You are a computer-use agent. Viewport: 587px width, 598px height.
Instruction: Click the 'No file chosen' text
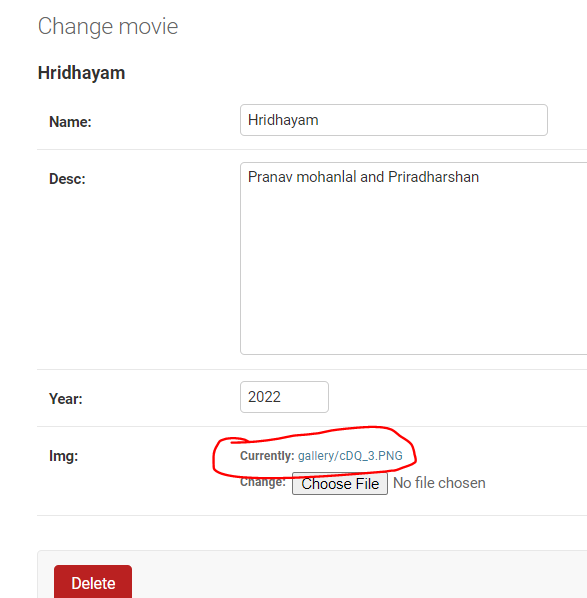[x=439, y=483]
